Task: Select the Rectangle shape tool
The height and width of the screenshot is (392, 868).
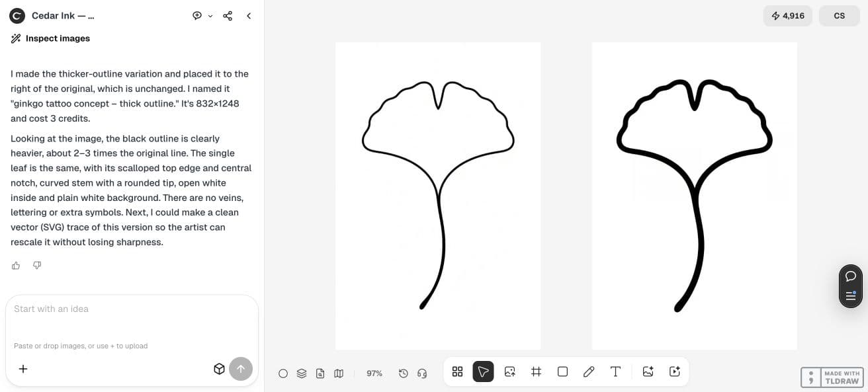Action: (x=563, y=372)
